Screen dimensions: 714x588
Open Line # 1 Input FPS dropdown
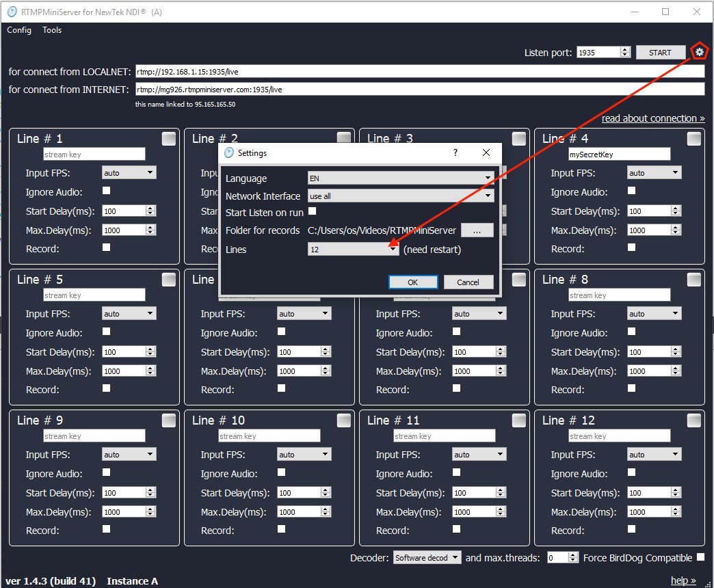coord(129,172)
